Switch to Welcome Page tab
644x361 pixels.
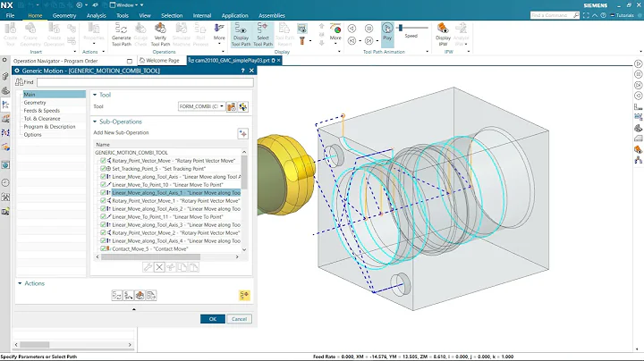pyautogui.click(x=159, y=60)
